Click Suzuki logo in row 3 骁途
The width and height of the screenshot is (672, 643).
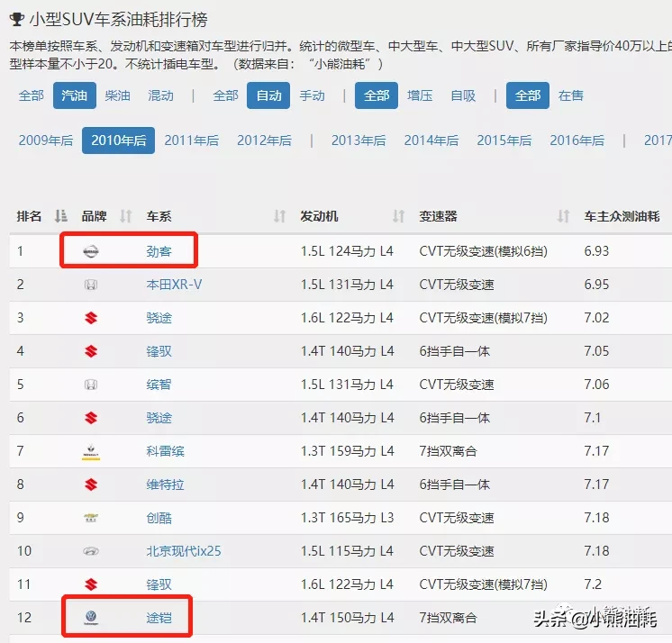coord(91,318)
